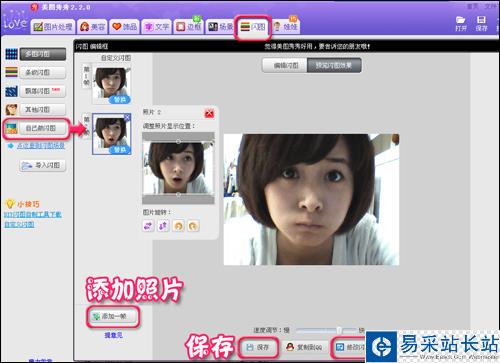Select the 闪图 tab
The height and width of the screenshot is (363, 500).
pyautogui.click(x=252, y=27)
